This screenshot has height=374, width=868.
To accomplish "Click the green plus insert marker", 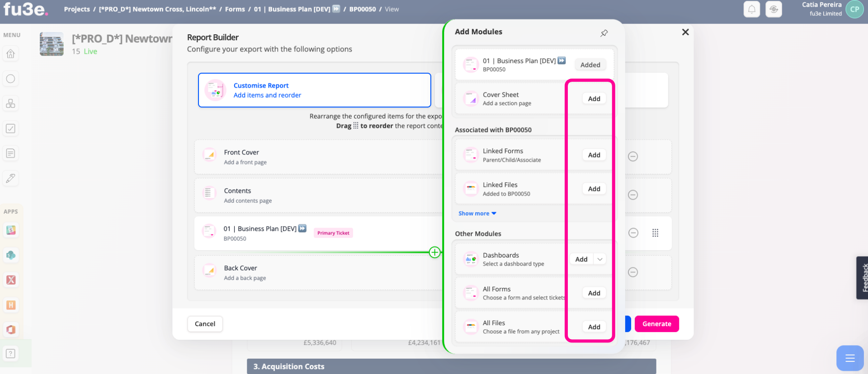I will [434, 252].
